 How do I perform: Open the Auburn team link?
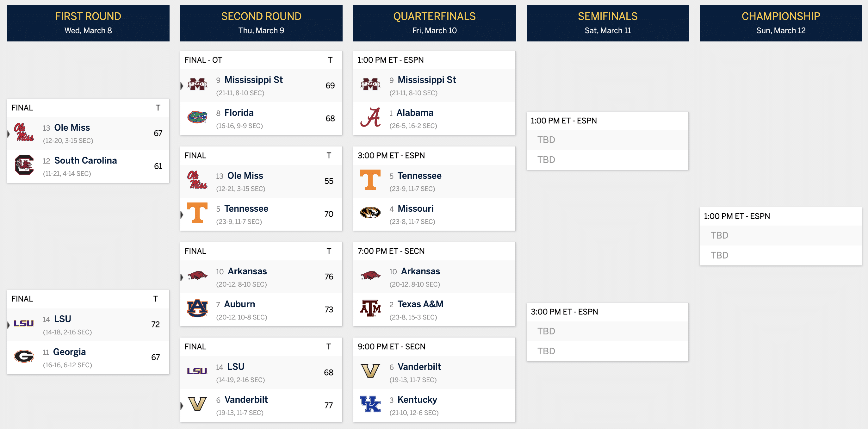coord(239,304)
